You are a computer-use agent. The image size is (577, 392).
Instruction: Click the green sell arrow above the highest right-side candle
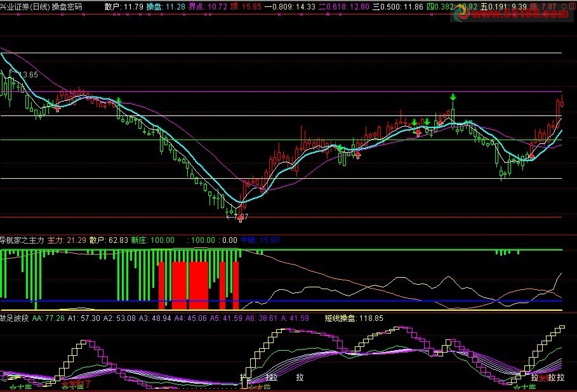[x=453, y=97]
